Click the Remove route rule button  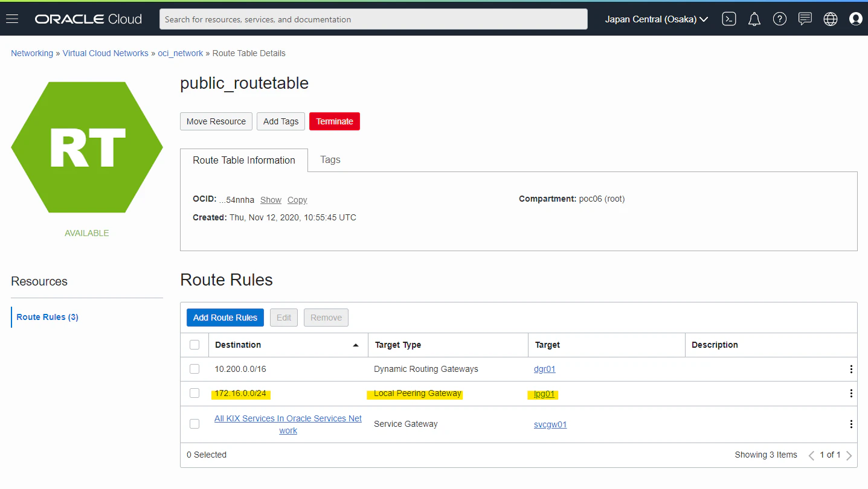[x=326, y=318]
